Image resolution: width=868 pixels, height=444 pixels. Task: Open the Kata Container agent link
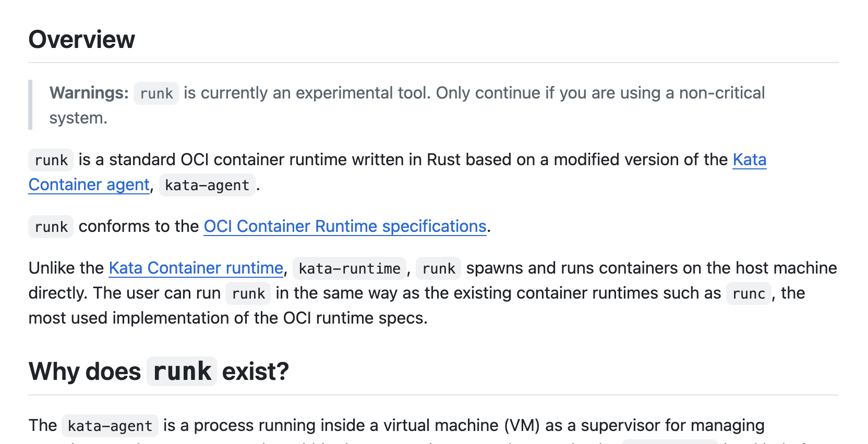[x=89, y=185]
